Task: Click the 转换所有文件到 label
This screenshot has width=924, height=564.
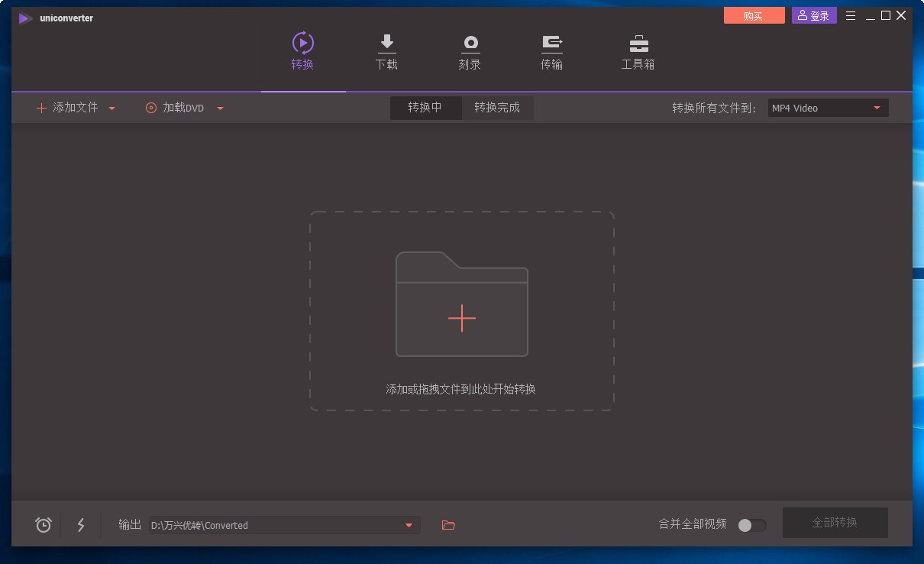Action: (714, 108)
